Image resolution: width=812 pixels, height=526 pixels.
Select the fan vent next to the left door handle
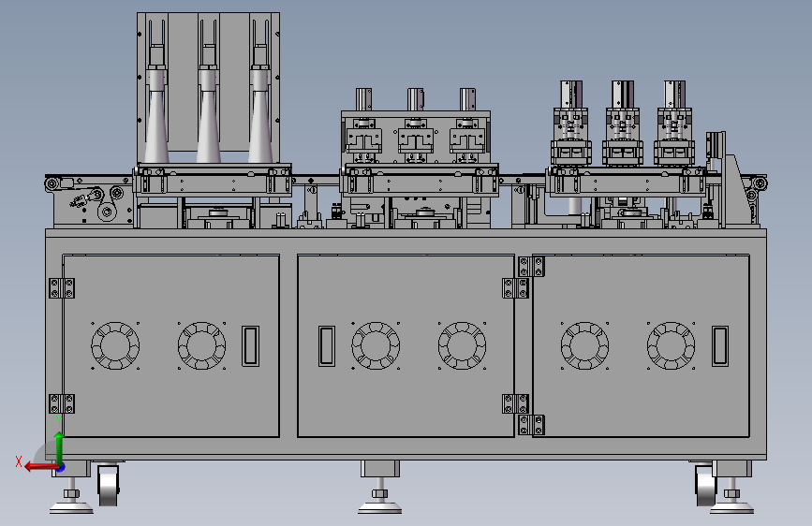tap(201, 346)
